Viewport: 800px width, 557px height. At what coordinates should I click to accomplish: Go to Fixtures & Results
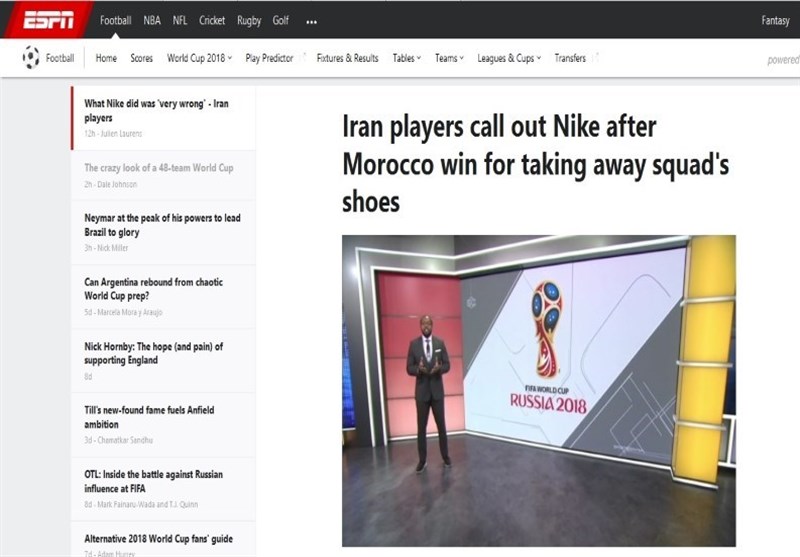point(347,58)
